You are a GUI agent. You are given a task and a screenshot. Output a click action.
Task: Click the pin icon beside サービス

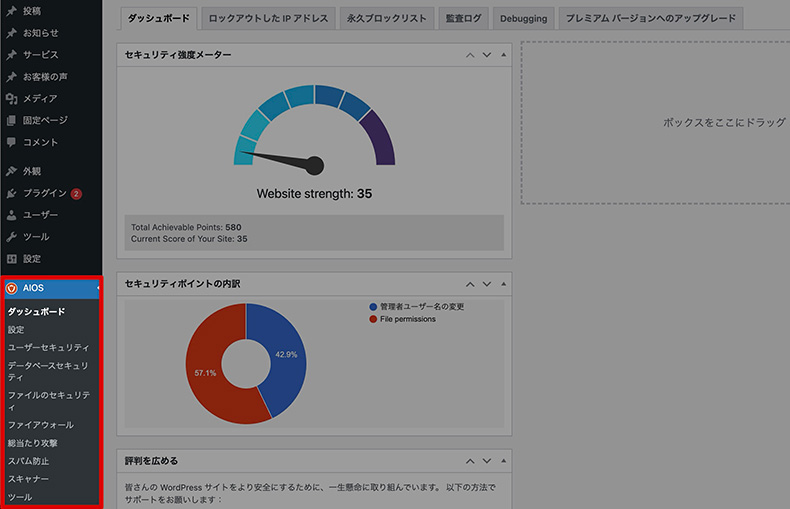point(11,54)
